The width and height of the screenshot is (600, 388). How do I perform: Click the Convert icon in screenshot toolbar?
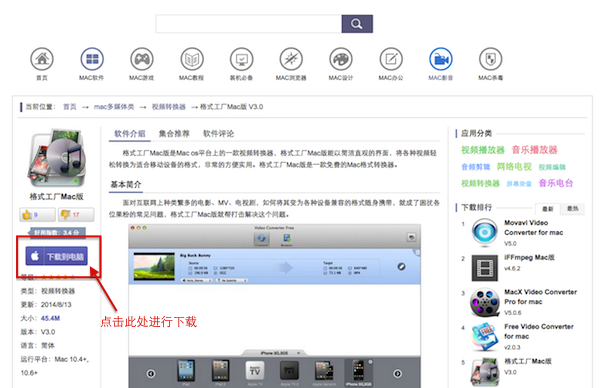pyautogui.click(x=262, y=239)
